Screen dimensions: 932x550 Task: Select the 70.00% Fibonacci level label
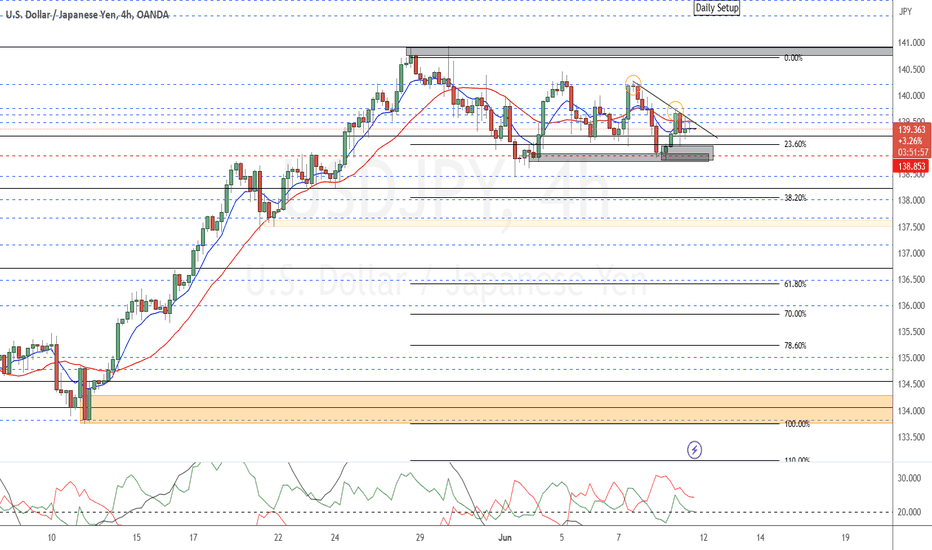pos(795,314)
